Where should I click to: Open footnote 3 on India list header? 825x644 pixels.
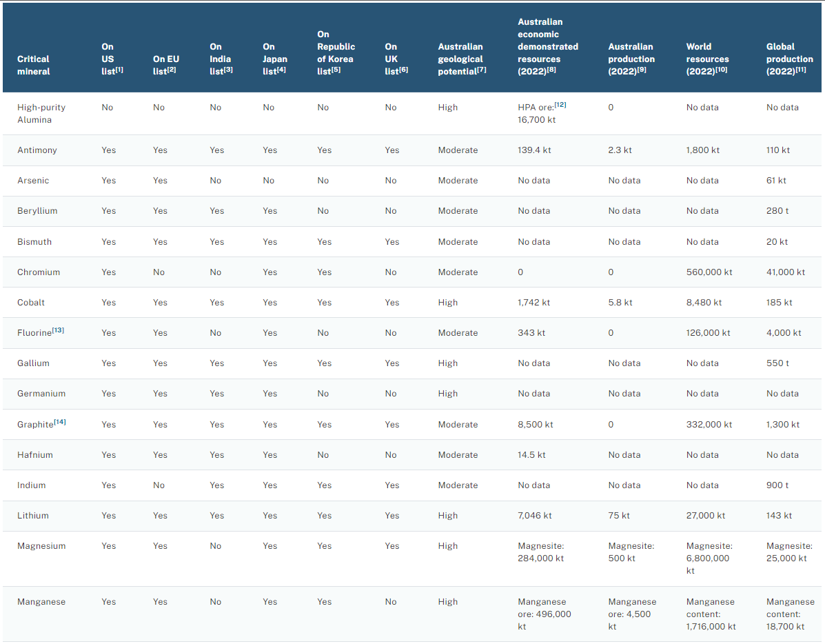click(227, 70)
